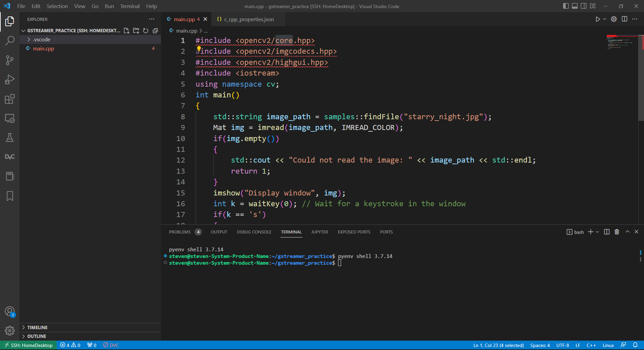Go to Ln 1, Col 23 position indicator

click(498, 345)
